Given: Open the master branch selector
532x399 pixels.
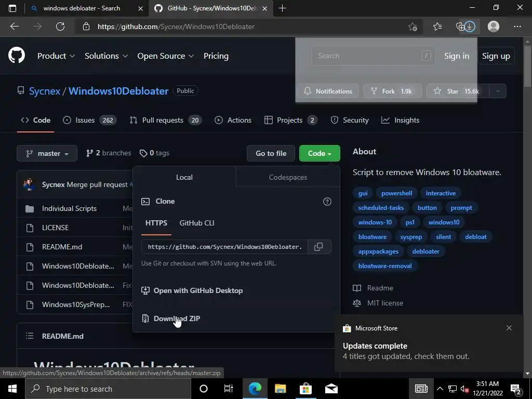Looking at the screenshot, I should 47,153.
